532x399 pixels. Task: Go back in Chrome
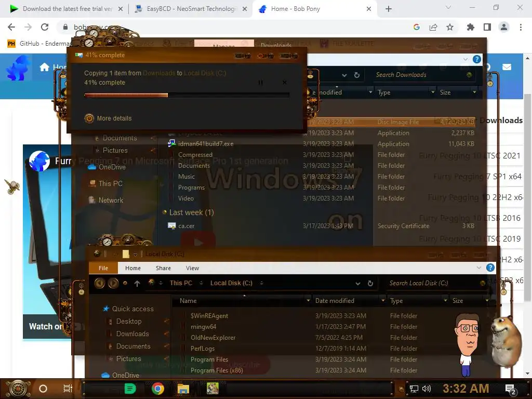point(11,27)
